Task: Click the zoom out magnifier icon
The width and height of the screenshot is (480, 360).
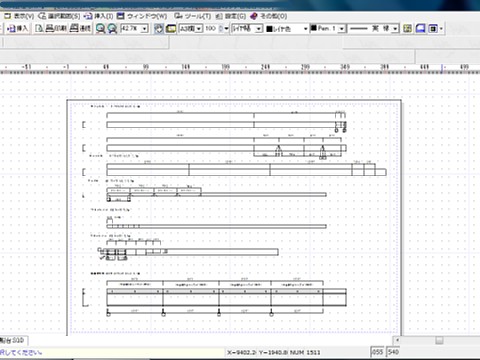Action: [112, 29]
